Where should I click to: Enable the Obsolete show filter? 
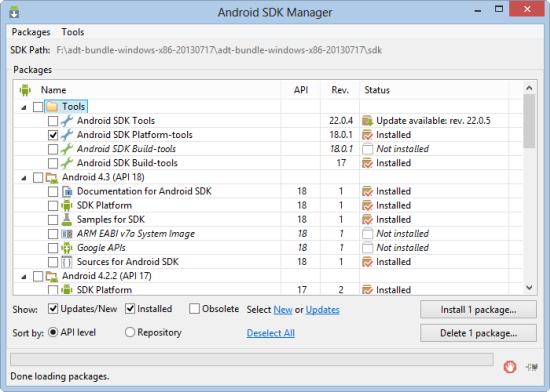[194, 309]
